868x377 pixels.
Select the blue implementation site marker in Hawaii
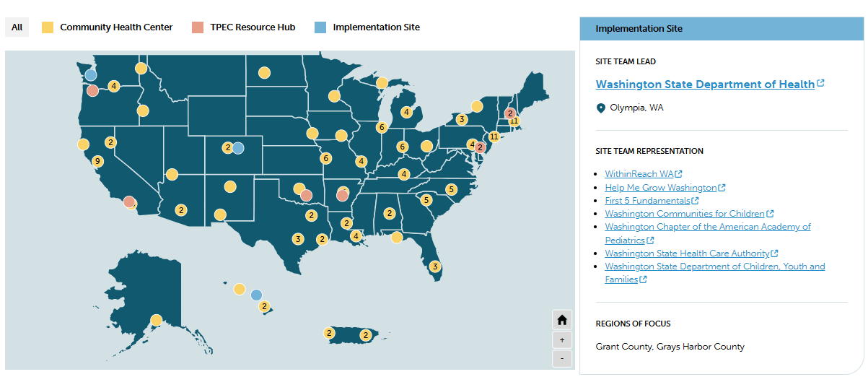tap(256, 295)
